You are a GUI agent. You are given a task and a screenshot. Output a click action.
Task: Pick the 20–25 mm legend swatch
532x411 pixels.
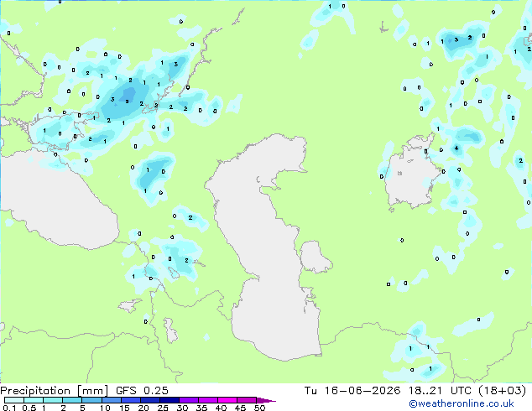(149, 400)
